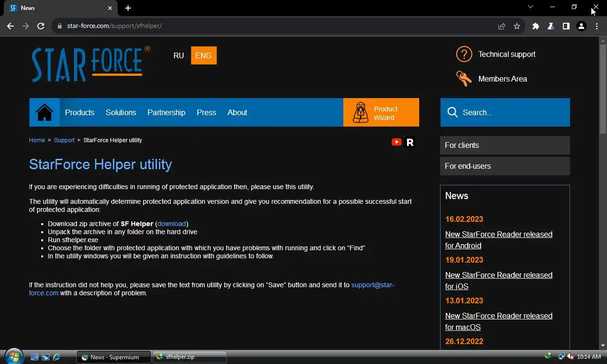Switch to News - Supermium taskbar button
Viewport: 607px width, 364px height.
114,357
